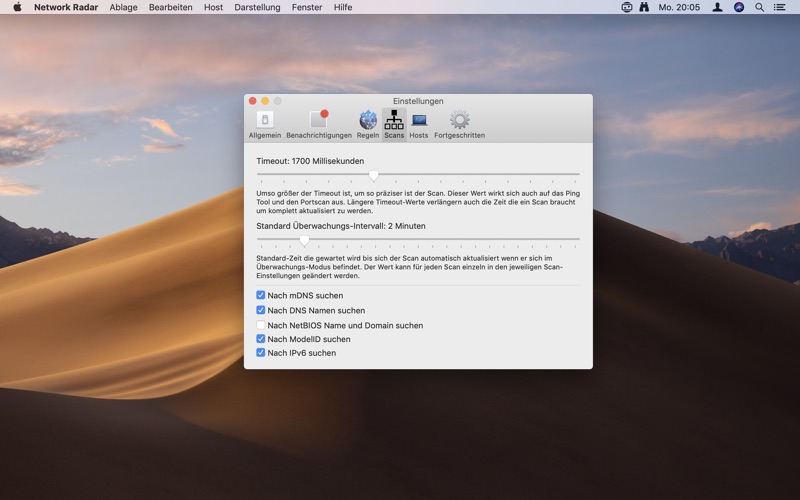Open the Hilfe menu
The image size is (800, 500).
point(343,7)
